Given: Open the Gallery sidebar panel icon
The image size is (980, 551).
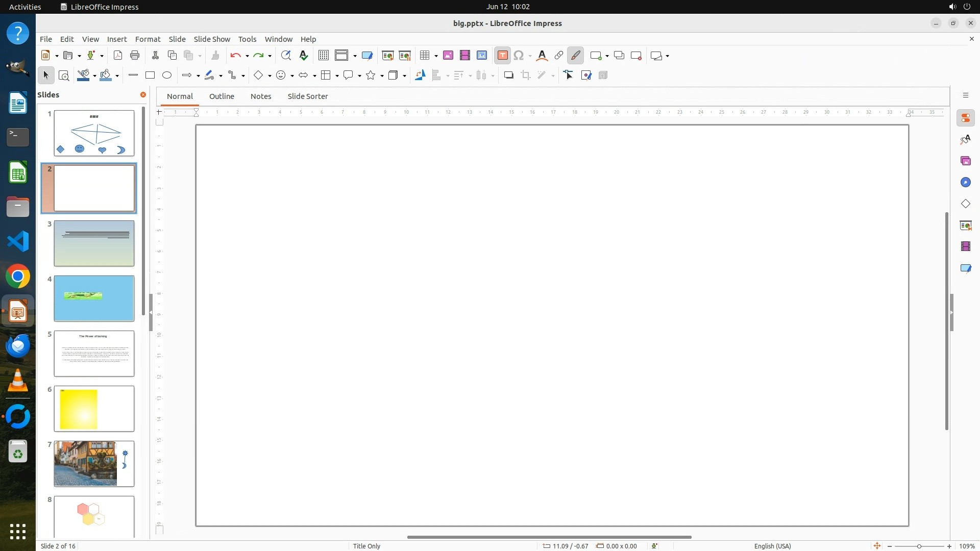Looking at the screenshot, I should click(x=965, y=161).
